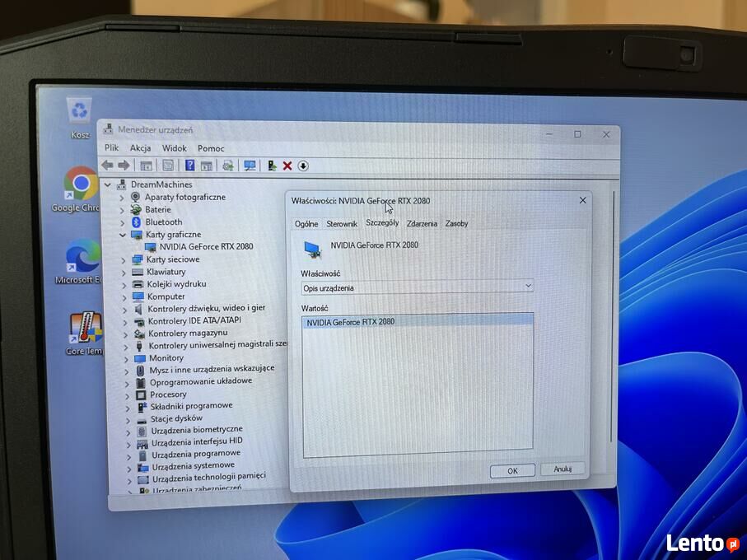Screen dimensions: 747x560
Task: Select Komputer tree item
Action: point(166,296)
